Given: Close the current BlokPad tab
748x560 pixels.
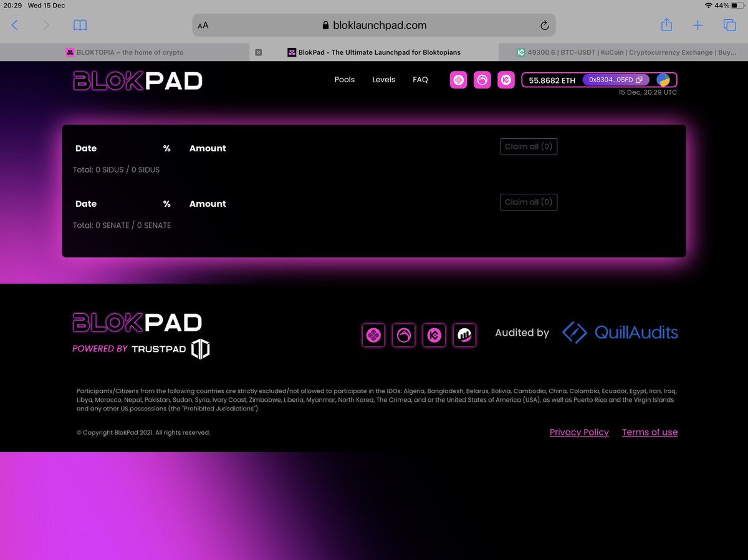Looking at the screenshot, I should pos(259,52).
